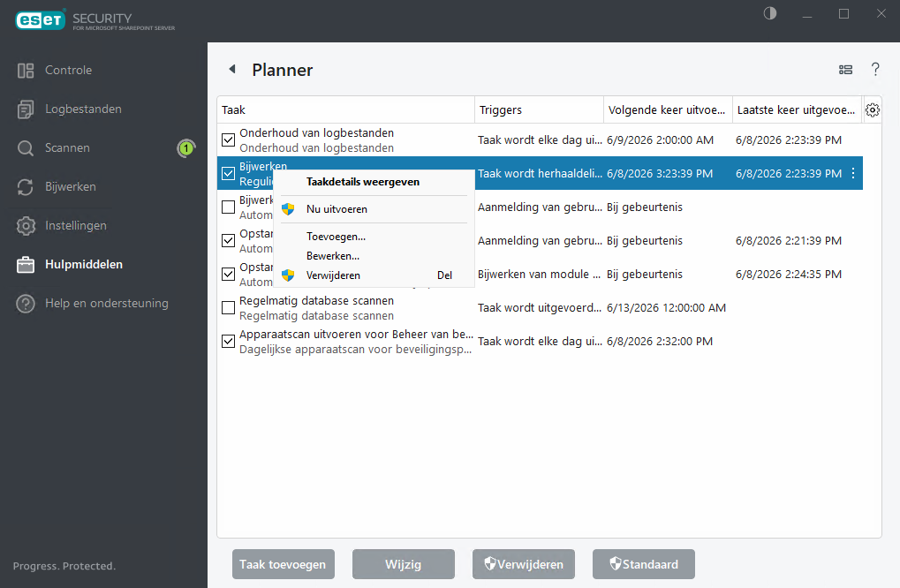Uncheck the selected Bijwerken task checkbox

229,173
